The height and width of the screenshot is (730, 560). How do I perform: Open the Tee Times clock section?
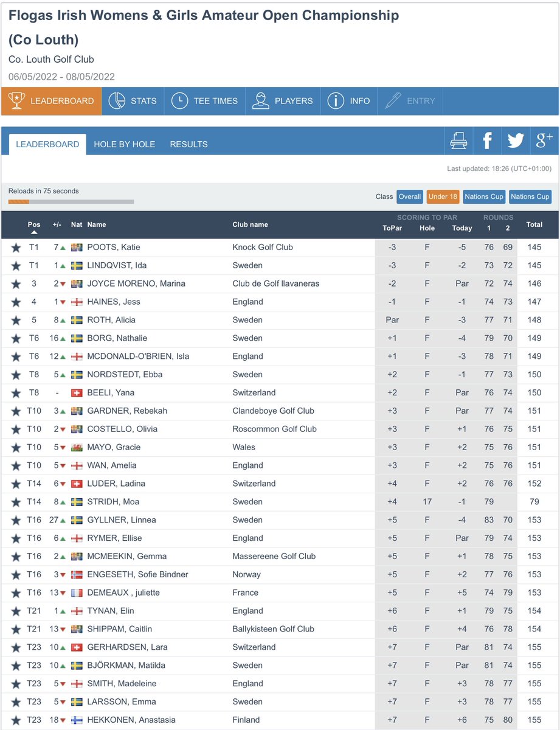pyautogui.click(x=205, y=101)
